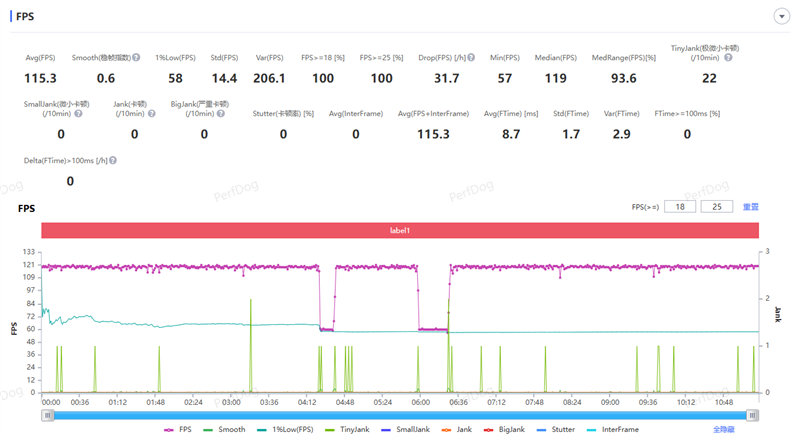This screenshot has width=800, height=437.
Task: Open the help icon beside BigJank (/10min)
Action: [220, 113]
